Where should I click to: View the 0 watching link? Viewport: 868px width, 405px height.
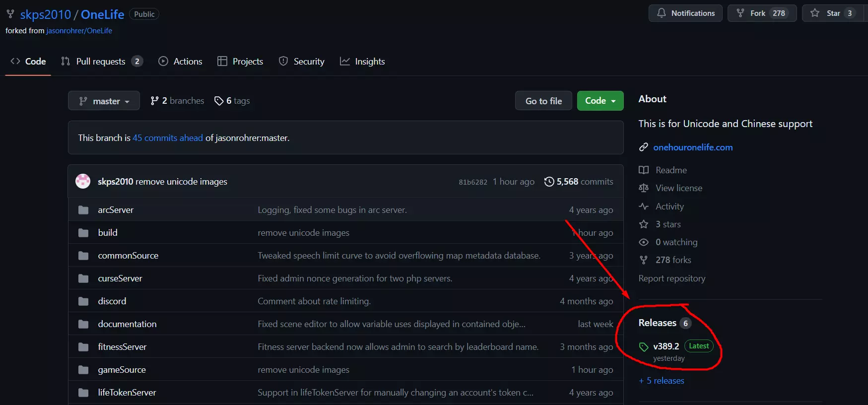[676, 242]
